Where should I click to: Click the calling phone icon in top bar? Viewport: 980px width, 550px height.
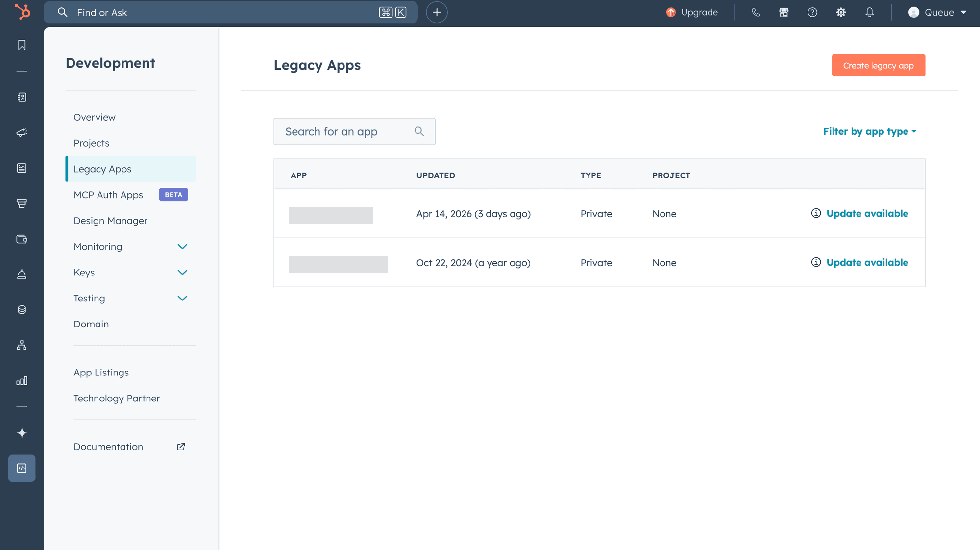[x=755, y=12]
